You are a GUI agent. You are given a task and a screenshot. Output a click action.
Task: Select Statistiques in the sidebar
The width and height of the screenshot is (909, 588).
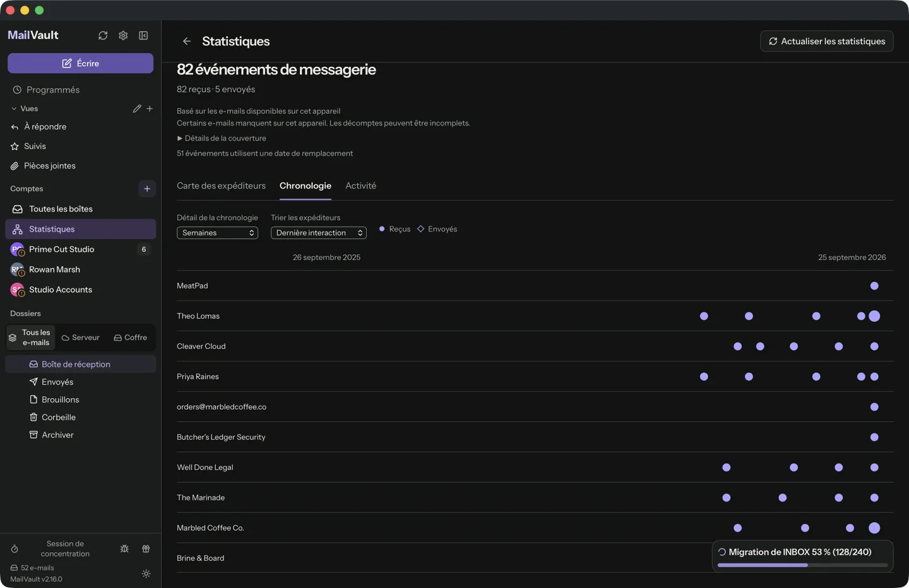coord(80,229)
